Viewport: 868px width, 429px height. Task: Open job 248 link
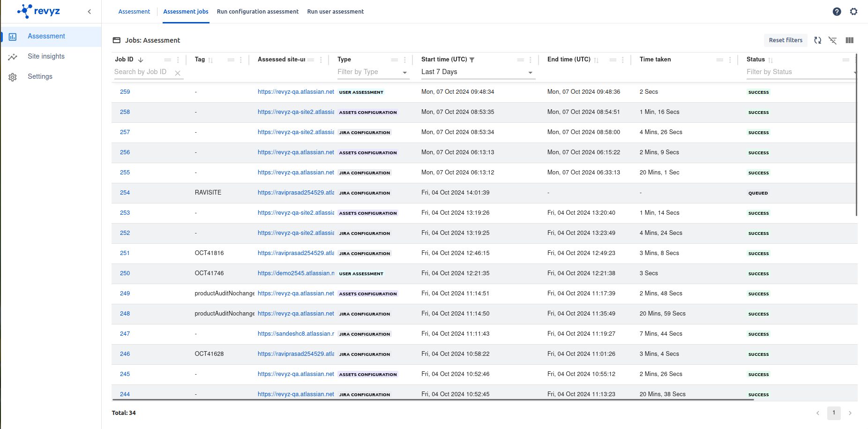125,314
